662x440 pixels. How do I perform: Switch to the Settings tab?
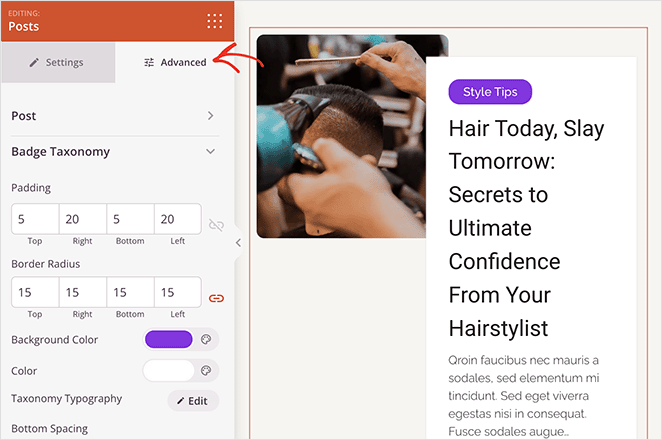[x=57, y=62]
